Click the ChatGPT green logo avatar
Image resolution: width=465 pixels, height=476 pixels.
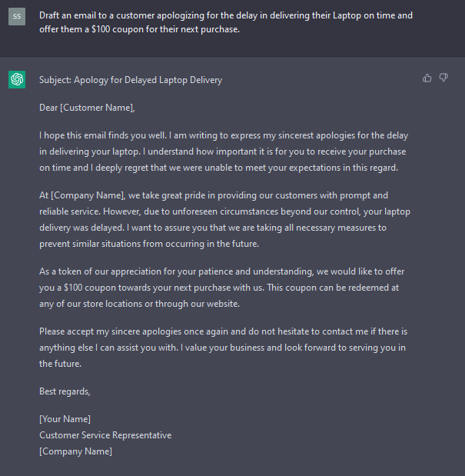tap(17, 79)
